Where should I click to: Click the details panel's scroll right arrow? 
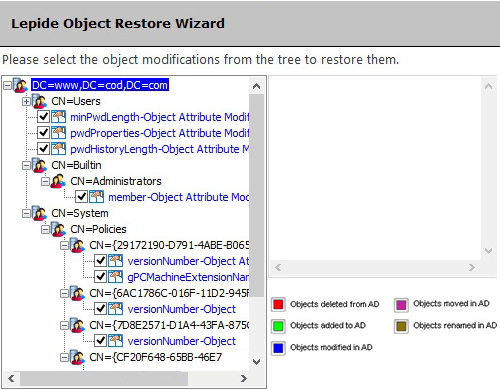(x=472, y=267)
